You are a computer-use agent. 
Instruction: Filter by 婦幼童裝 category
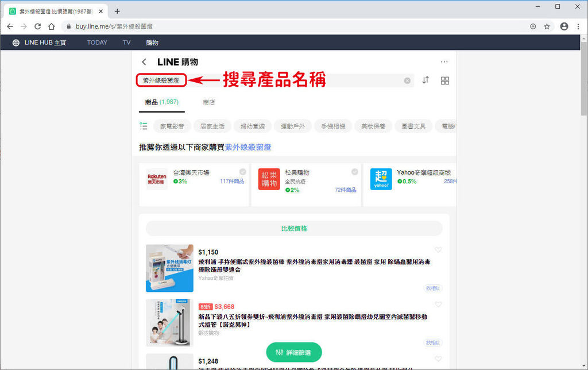(x=253, y=126)
